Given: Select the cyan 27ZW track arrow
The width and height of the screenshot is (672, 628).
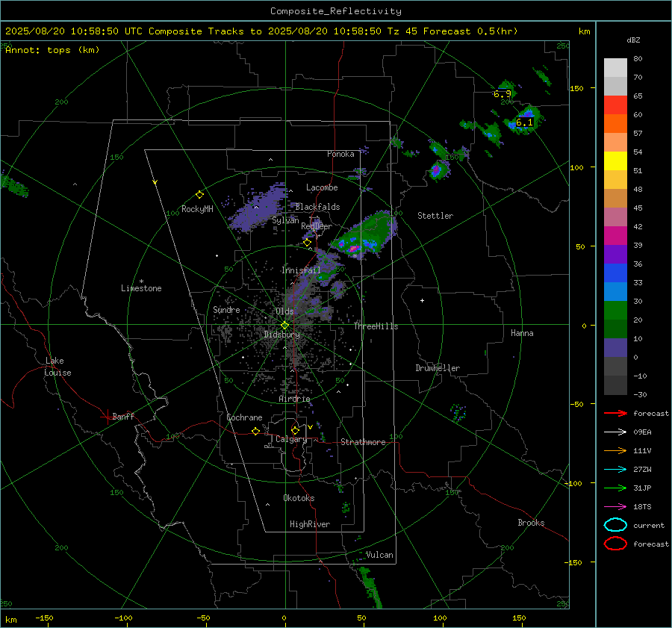Looking at the screenshot, I should click(615, 470).
